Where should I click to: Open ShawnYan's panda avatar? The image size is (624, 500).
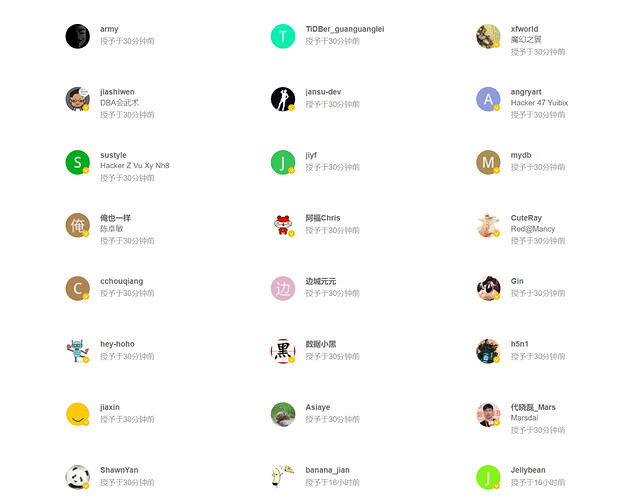pos(78,477)
